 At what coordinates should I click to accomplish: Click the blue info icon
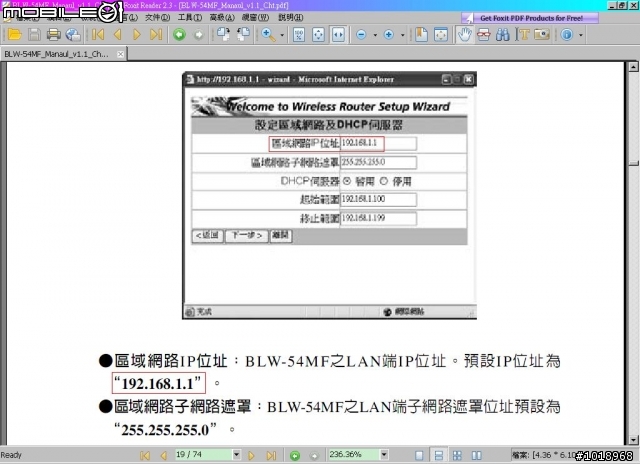point(567,35)
